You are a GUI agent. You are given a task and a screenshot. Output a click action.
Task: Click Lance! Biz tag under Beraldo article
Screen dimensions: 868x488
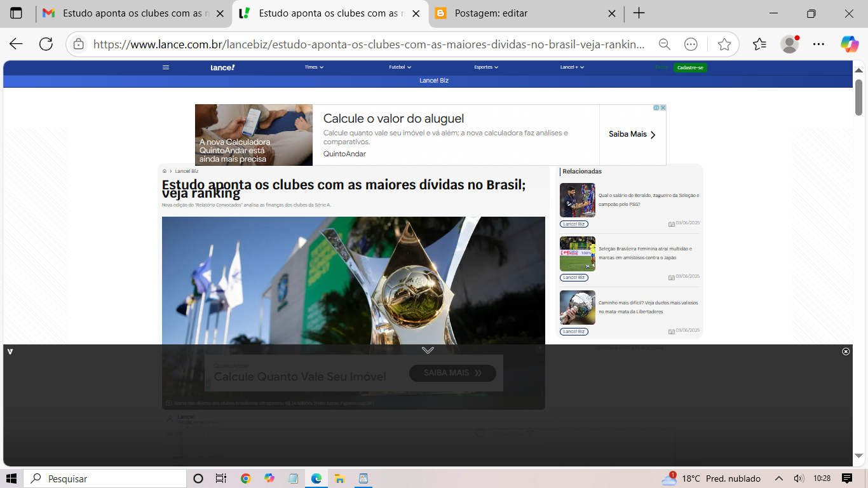coord(574,224)
